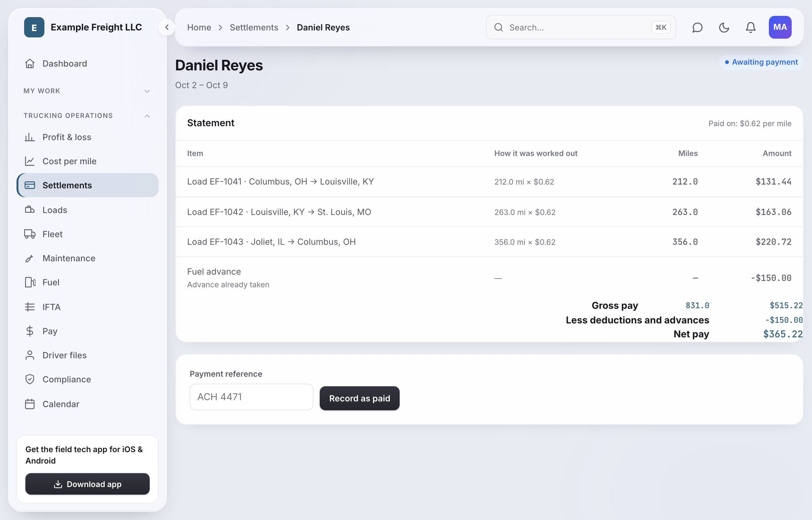Click the Daniel Reyes breadcrumb
This screenshot has height=520, width=812.
pyautogui.click(x=323, y=27)
